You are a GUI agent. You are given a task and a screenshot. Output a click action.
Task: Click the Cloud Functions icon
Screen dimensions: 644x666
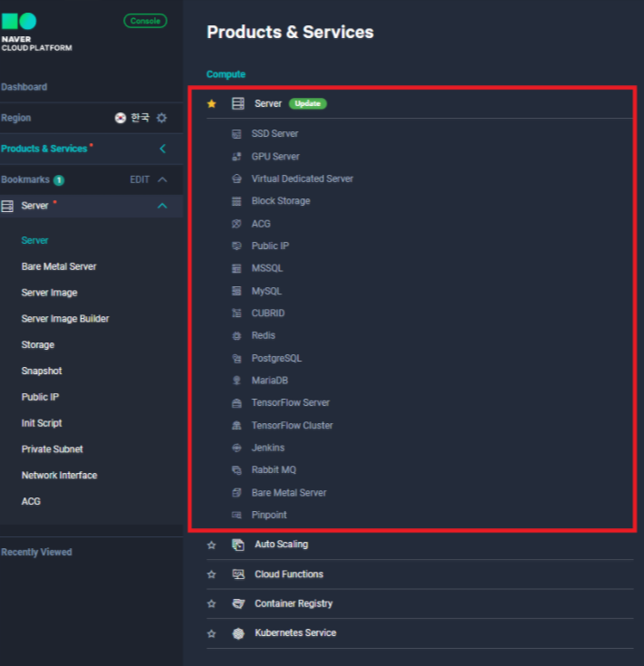point(238,574)
